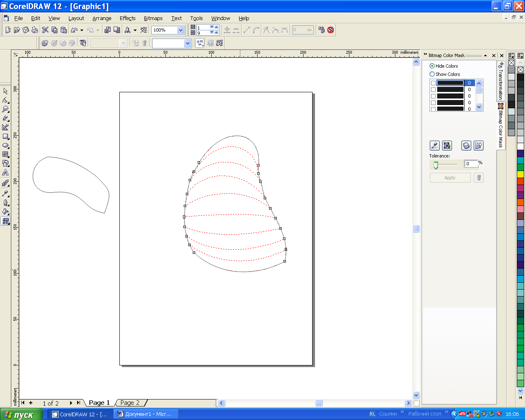Click the Save mask diskette icon
525x420 pixels.
click(466, 145)
